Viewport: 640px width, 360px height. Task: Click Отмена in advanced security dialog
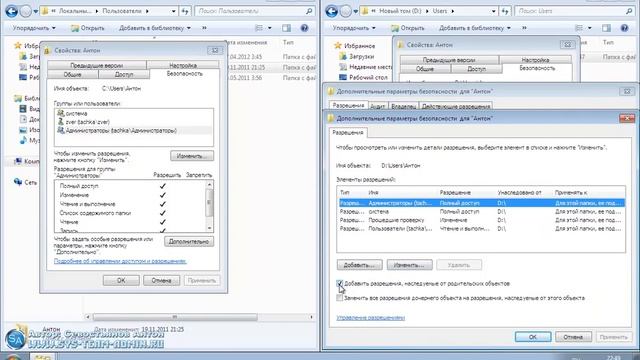click(x=573, y=337)
